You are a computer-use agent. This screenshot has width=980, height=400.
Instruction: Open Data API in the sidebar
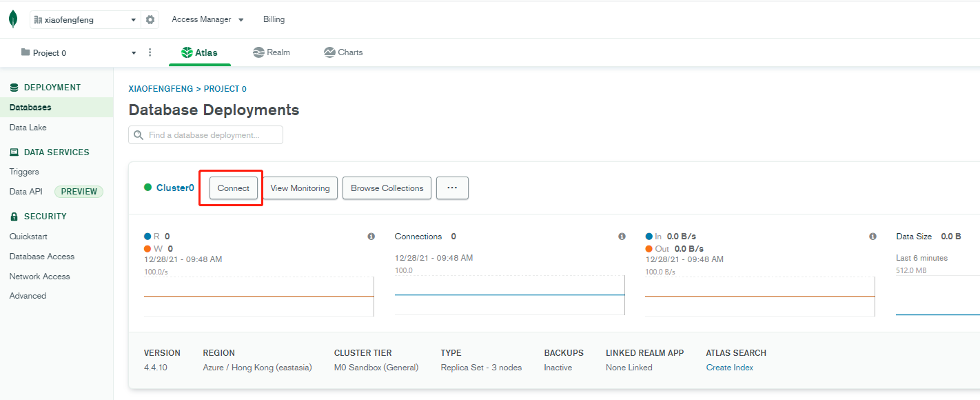pyautogui.click(x=25, y=192)
